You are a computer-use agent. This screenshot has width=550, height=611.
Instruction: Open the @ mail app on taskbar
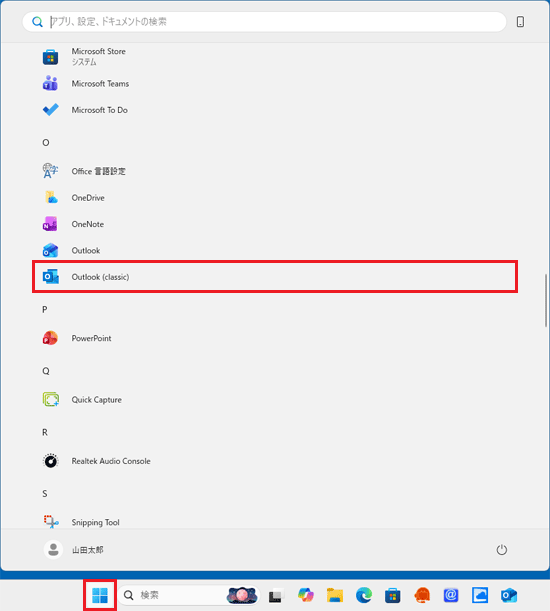tap(451, 595)
